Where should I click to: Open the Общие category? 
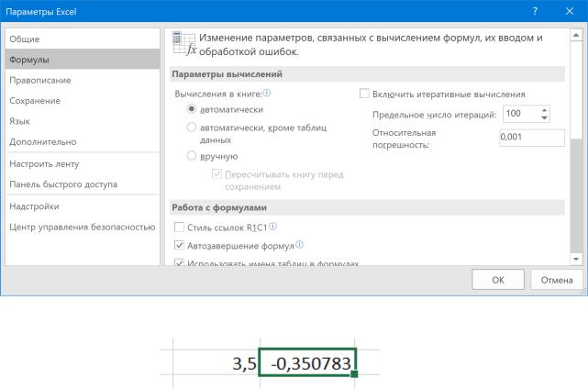(83, 39)
